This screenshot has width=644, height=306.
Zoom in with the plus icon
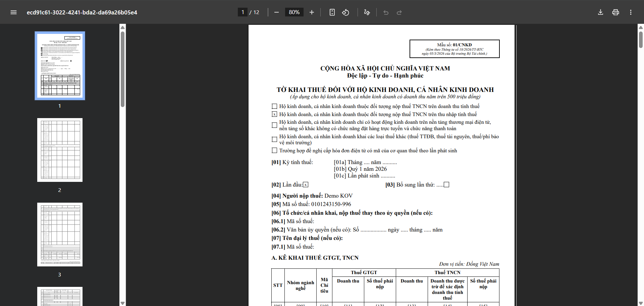pos(312,12)
